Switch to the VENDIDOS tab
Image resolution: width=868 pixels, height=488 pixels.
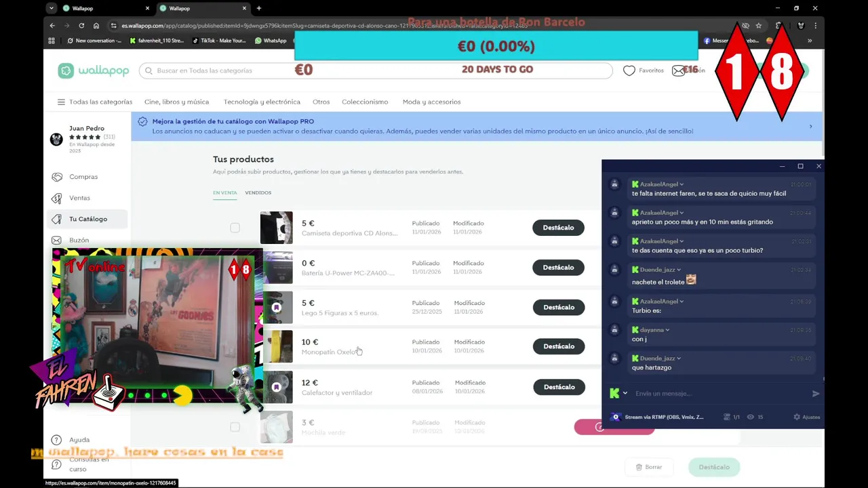tap(258, 192)
